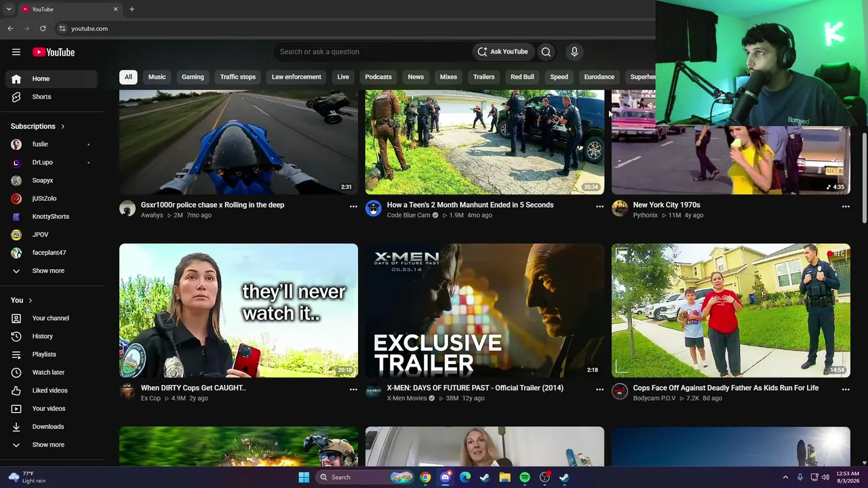Image resolution: width=868 pixels, height=488 pixels.
Task: Open the KnottyShorts subscription channel
Action: (x=52, y=216)
